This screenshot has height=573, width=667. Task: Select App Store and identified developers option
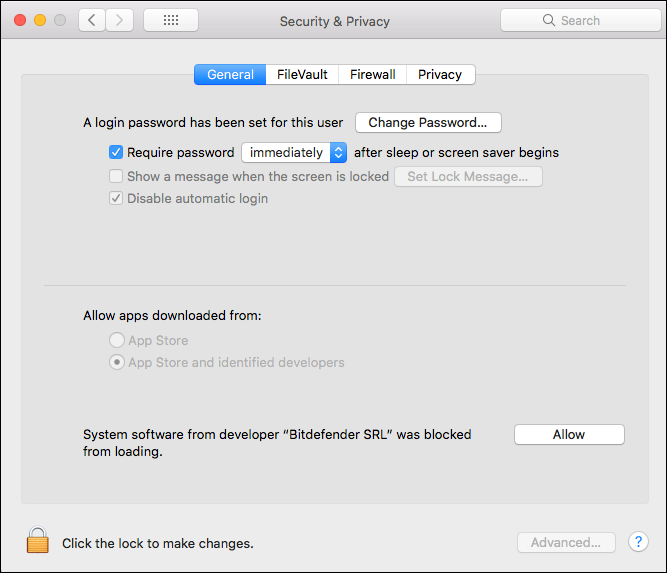[x=117, y=362]
